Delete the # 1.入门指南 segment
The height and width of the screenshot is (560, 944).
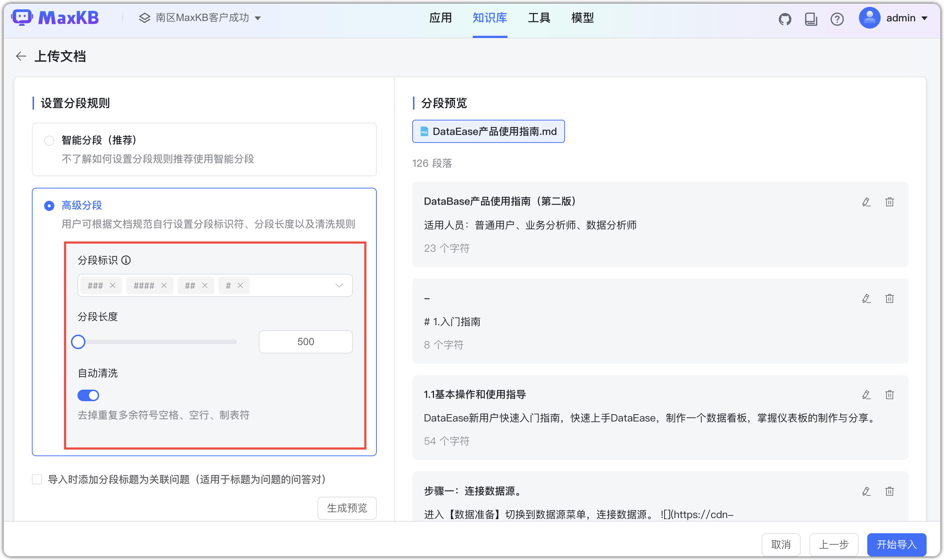pos(890,298)
